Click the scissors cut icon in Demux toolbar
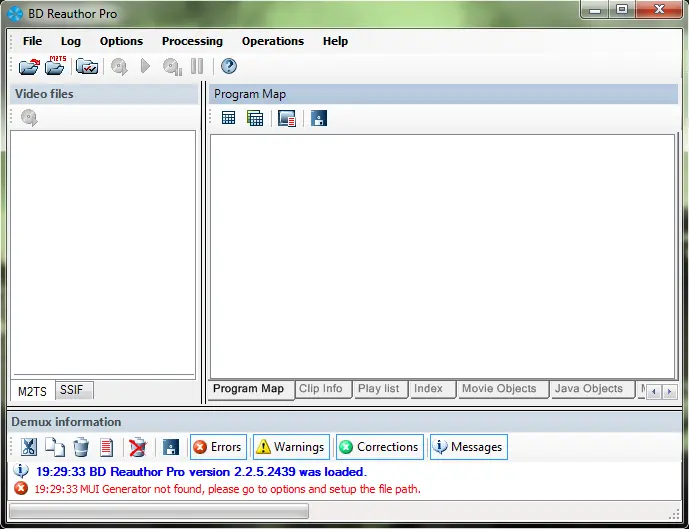This screenshot has width=689, height=529. (x=29, y=447)
